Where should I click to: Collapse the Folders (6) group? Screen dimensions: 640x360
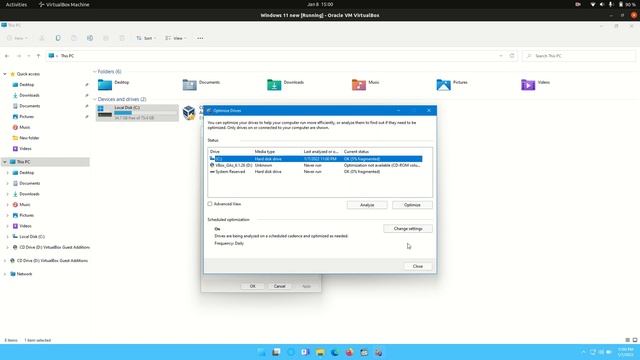95,72
